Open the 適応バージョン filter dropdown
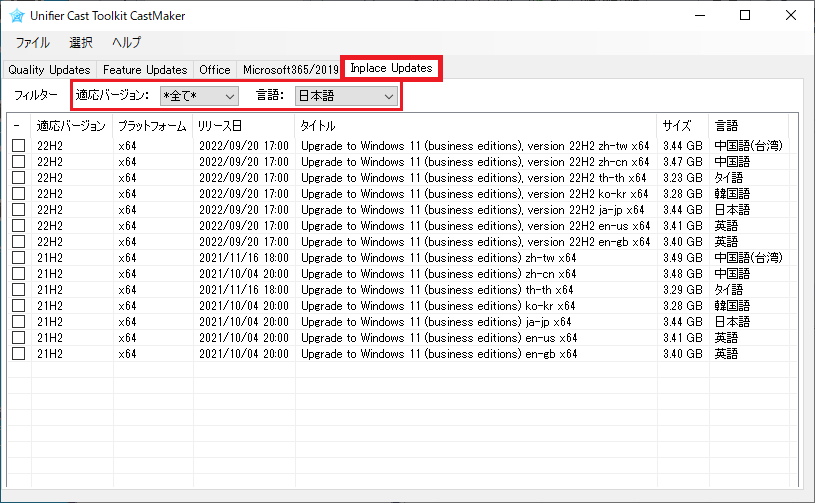This screenshot has width=815, height=503. pyautogui.click(x=199, y=96)
